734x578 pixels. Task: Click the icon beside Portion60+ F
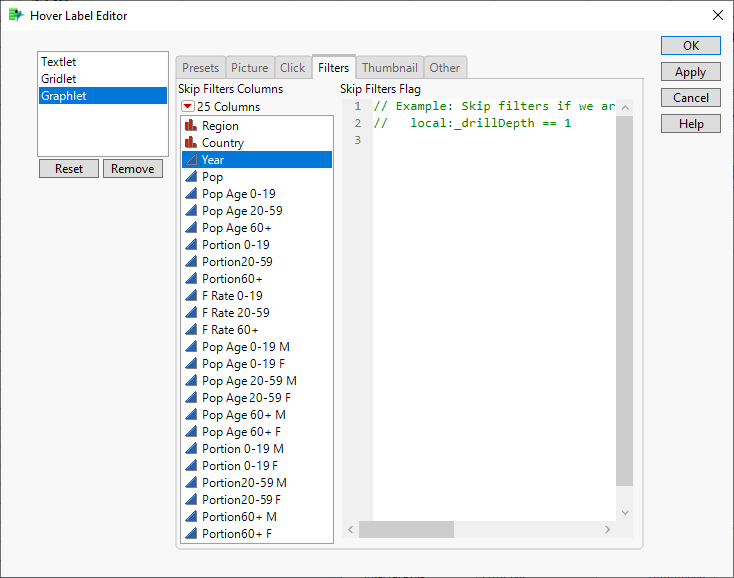tap(191, 534)
